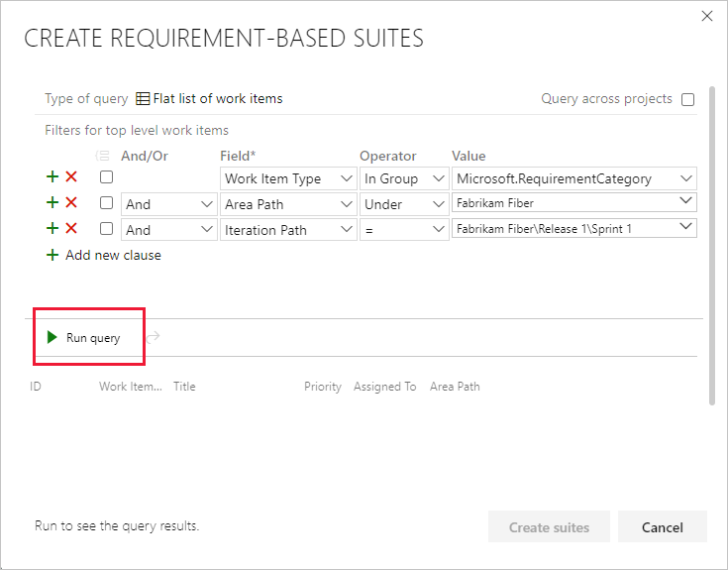Delete the Iteration Path clause with red X
The width and height of the screenshot is (728, 570).
click(71, 228)
